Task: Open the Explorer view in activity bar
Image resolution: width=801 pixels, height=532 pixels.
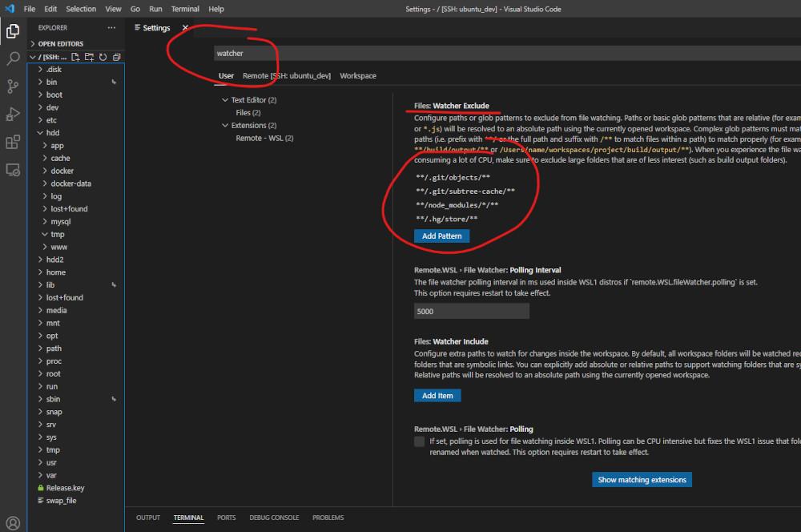Action: point(13,31)
